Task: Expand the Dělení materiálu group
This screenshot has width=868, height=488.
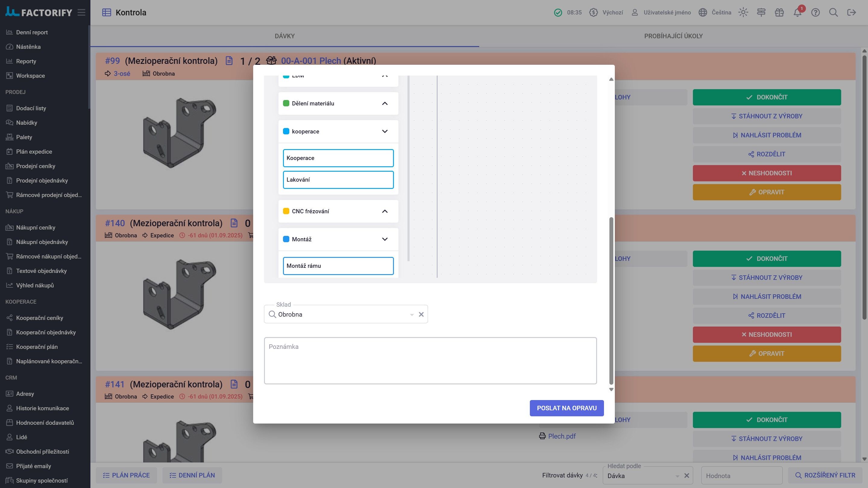Action: point(385,103)
